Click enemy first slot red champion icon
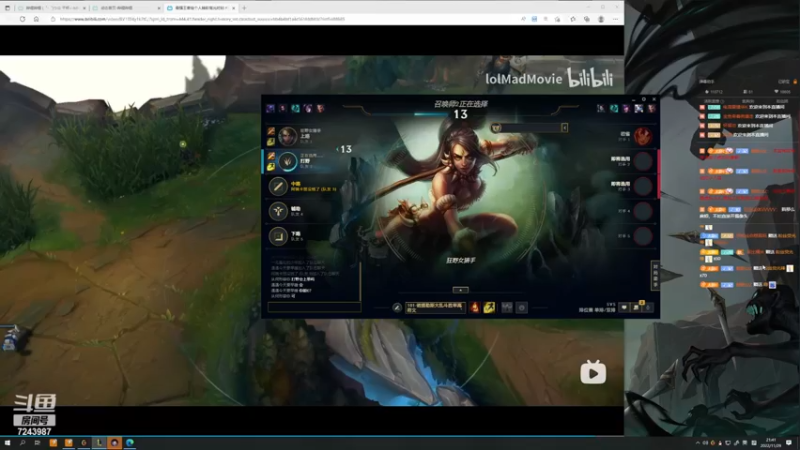Screen dimensions: 800x450 [x=643, y=136]
